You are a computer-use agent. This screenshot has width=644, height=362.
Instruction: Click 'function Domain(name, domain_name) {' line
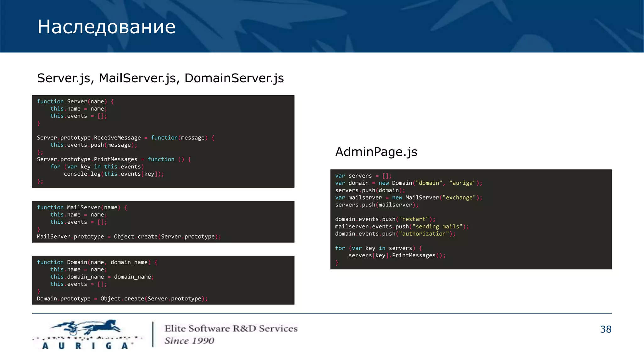click(97, 262)
